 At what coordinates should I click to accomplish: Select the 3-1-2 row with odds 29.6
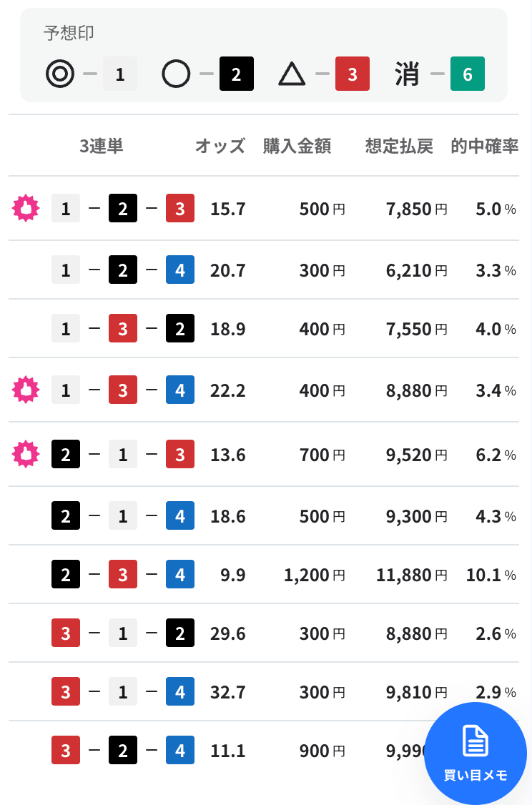coord(264,633)
